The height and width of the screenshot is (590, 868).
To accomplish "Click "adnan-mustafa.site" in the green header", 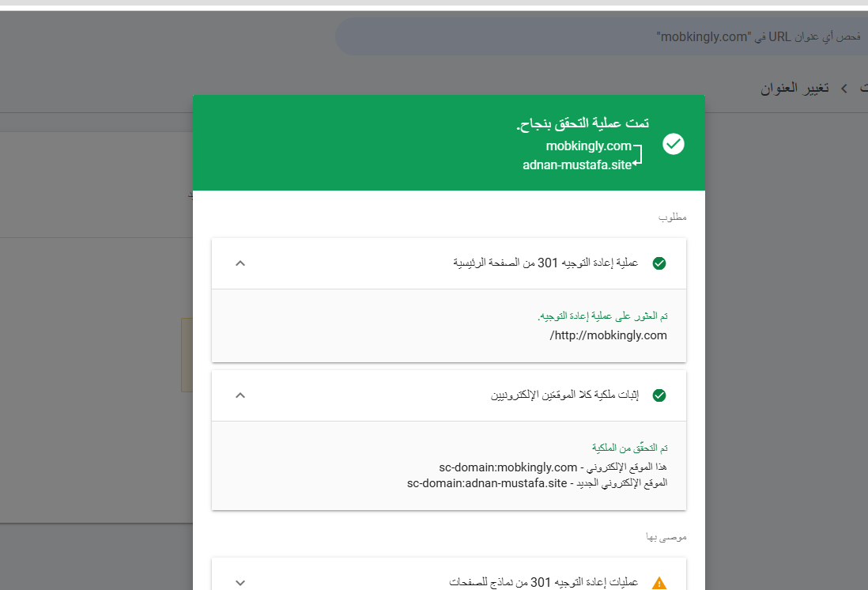I will tap(577, 165).
